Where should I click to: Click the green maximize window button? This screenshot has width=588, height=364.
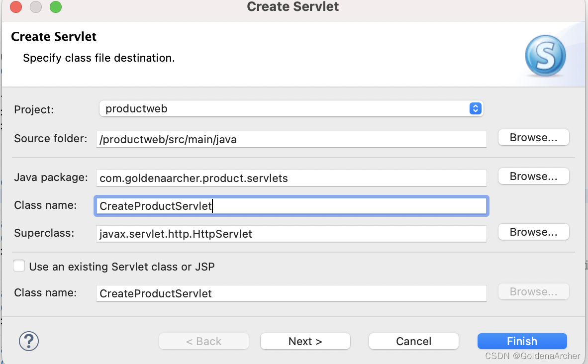pos(56,7)
